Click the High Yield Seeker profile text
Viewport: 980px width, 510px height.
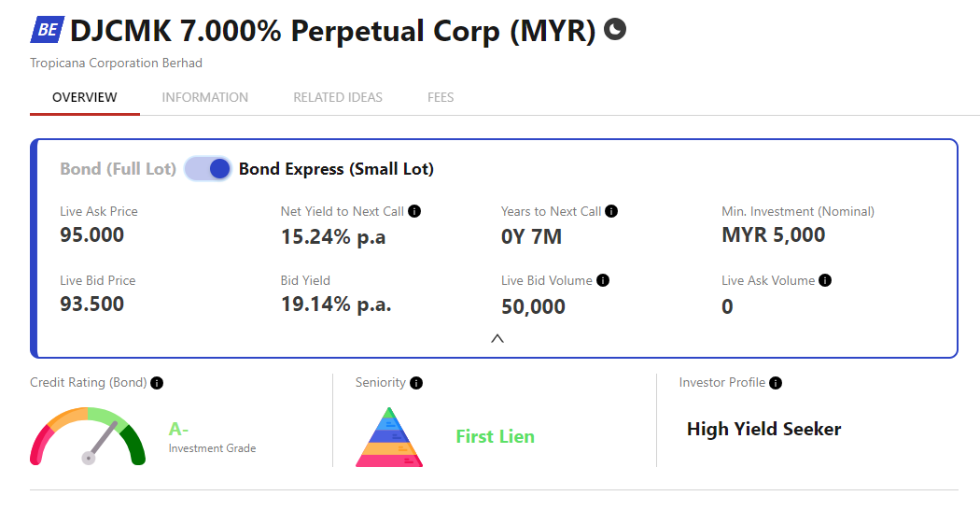763,430
